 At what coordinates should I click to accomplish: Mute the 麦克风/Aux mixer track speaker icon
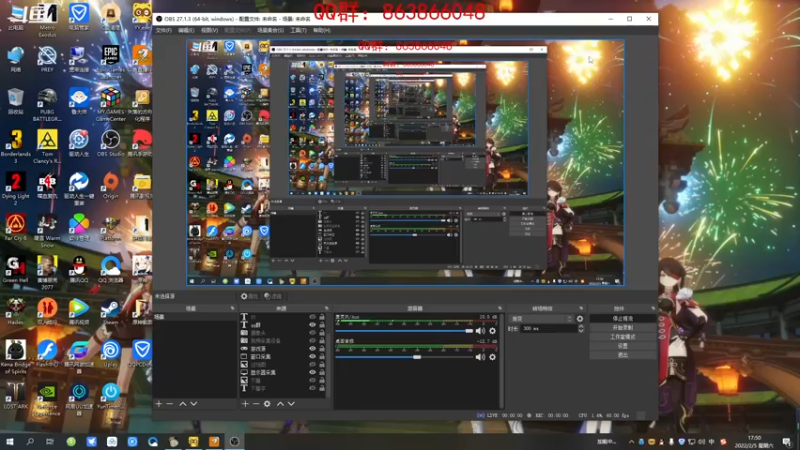[x=480, y=331]
